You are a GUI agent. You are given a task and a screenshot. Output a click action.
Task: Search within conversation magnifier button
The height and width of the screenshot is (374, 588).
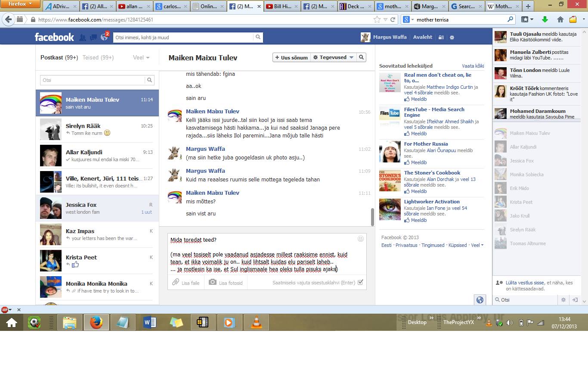click(362, 57)
